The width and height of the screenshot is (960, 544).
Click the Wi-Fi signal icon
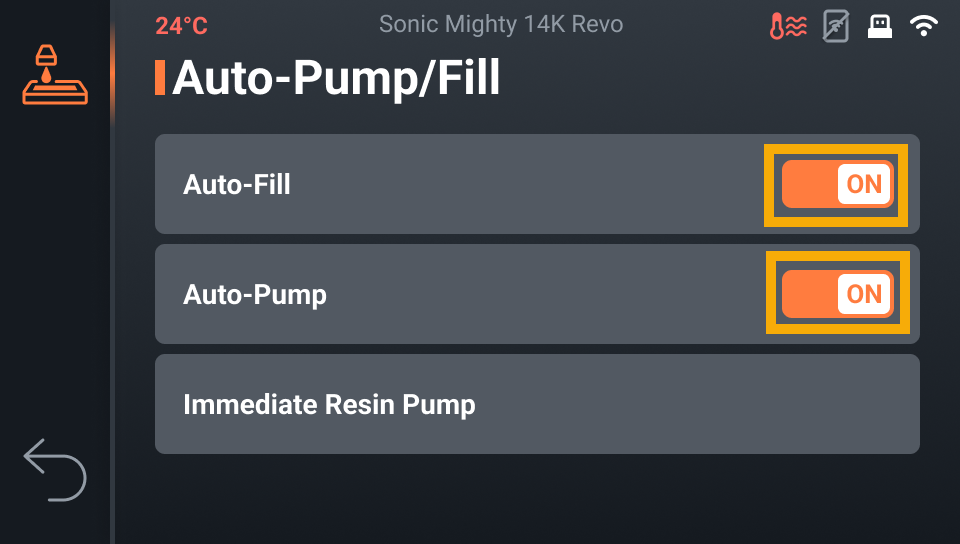(923, 27)
